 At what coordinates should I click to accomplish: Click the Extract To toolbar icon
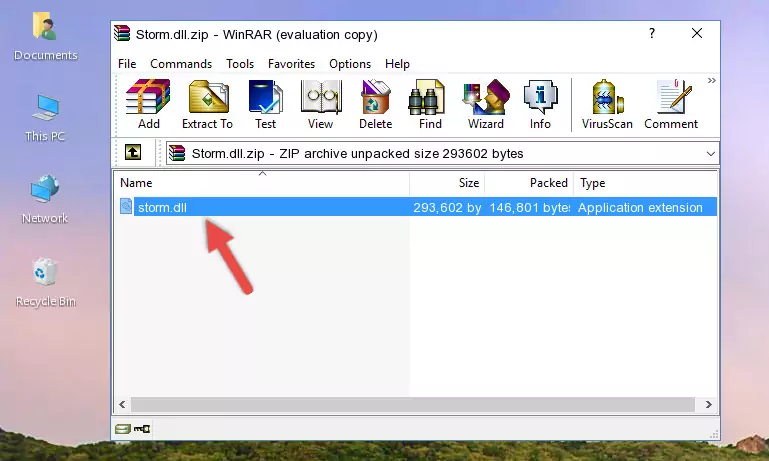click(207, 104)
